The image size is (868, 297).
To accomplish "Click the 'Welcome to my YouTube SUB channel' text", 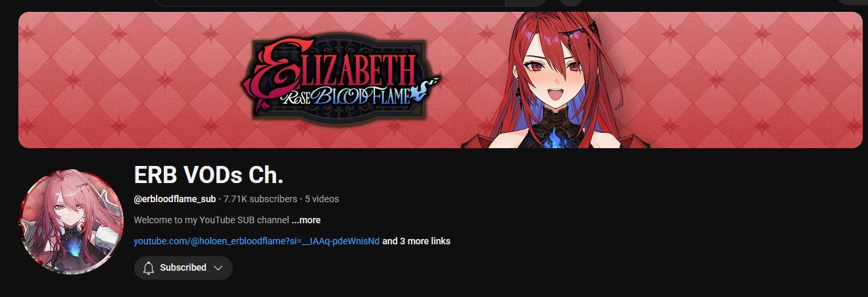I will 211,220.
